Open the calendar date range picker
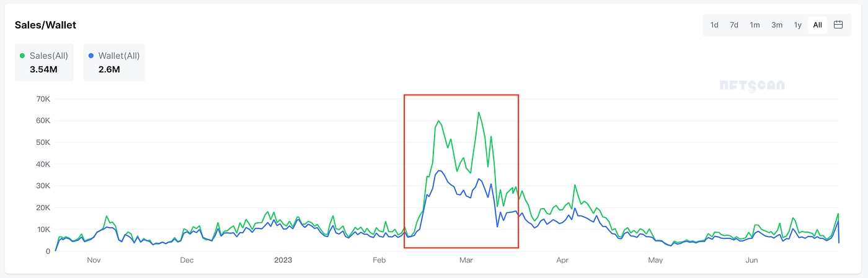This screenshot has width=868, height=278. coord(838,25)
